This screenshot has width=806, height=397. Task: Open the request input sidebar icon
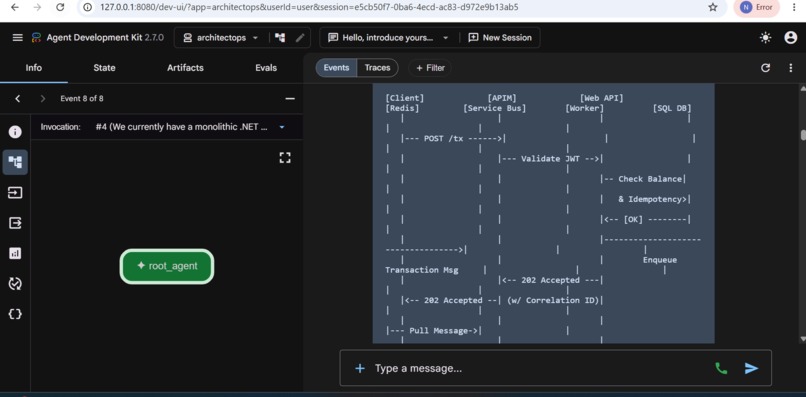15,193
